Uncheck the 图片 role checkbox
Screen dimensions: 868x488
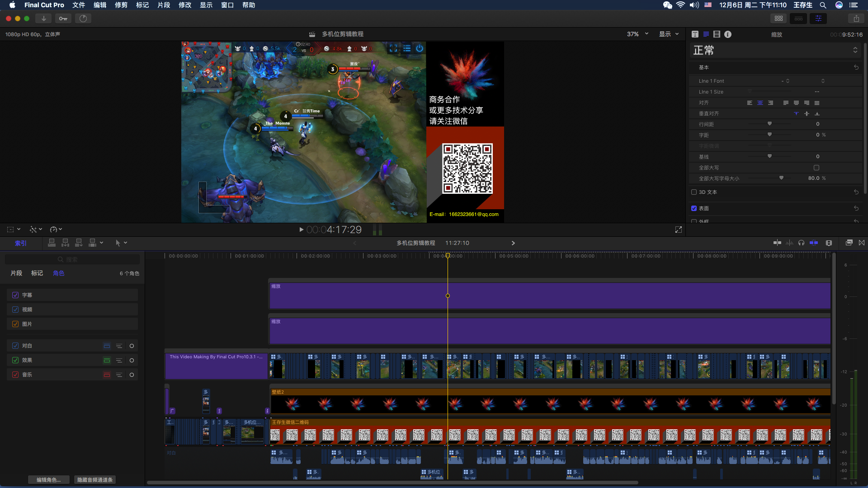(15, 324)
